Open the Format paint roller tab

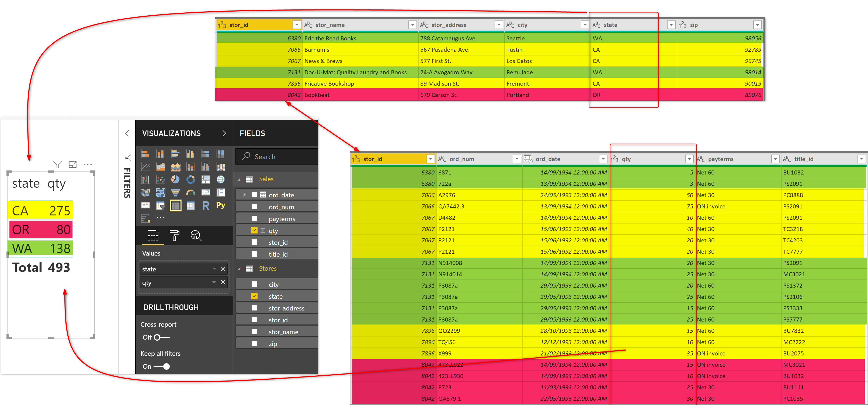point(174,235)
